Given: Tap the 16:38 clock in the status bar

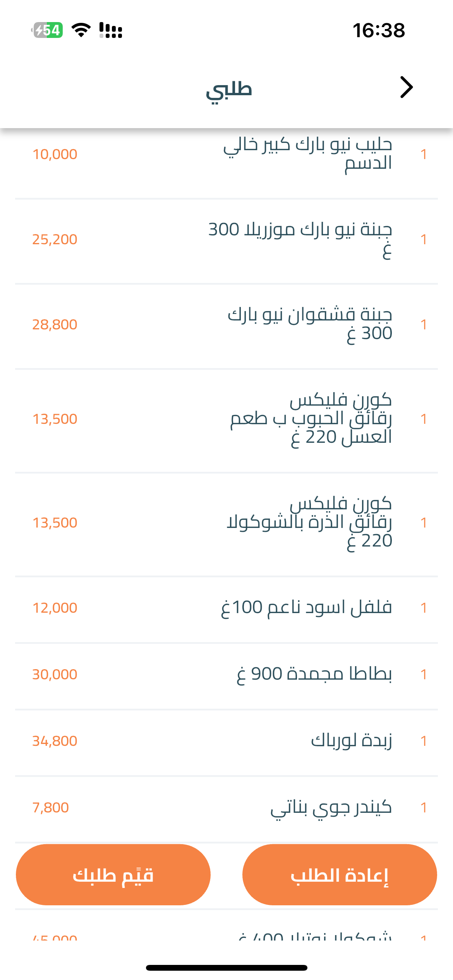Looking at the screenshot, I should 378,30.
